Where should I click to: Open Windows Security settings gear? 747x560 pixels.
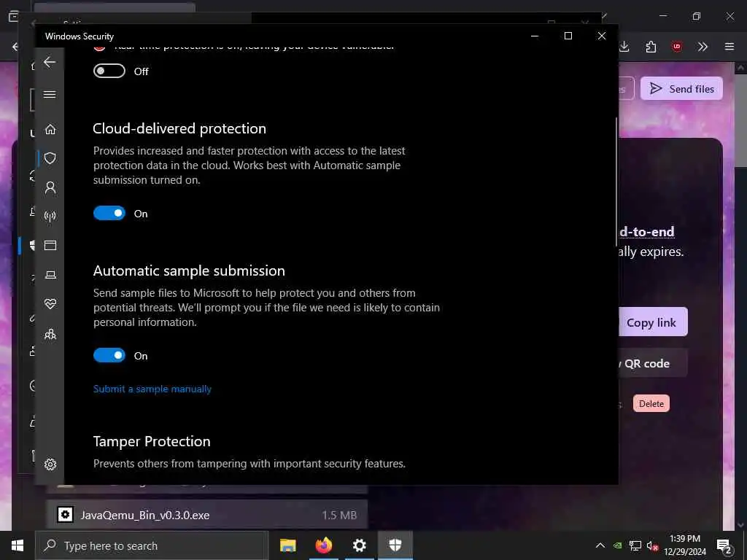[x=50, y=464]
